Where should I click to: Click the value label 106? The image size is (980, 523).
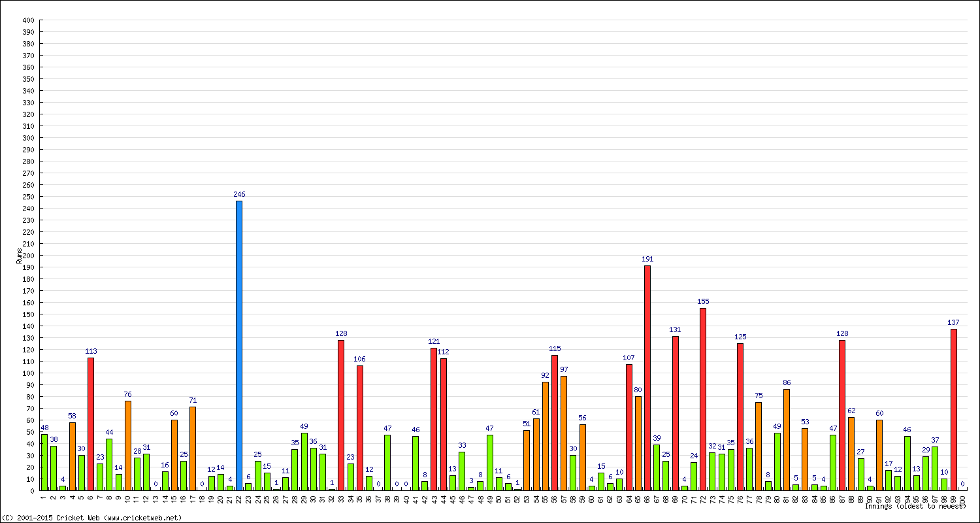click(360, 360)
